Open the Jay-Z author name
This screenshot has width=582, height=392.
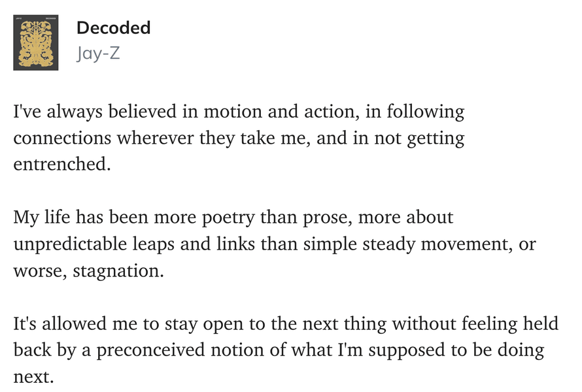click(98, 54)
